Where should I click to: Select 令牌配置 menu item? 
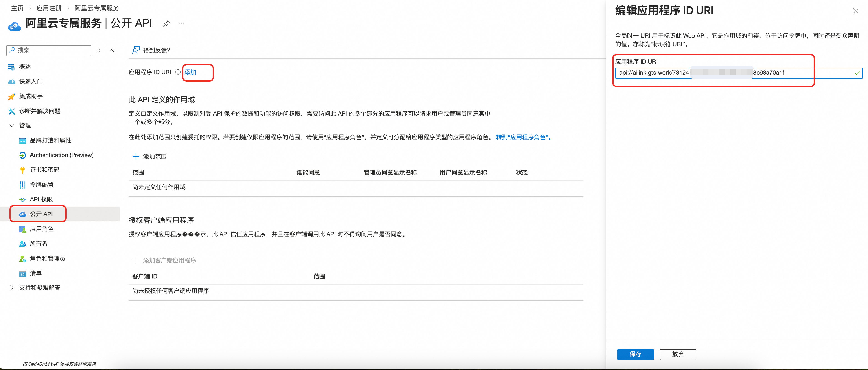pyautogui.click(x=41, y=185)
